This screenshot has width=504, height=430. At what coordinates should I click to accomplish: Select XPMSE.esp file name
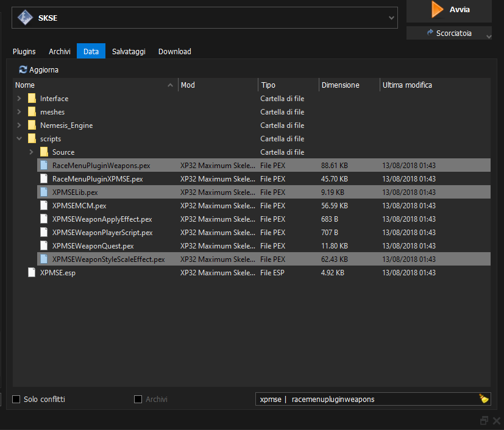pyautogui.click(x=58, y=273)
